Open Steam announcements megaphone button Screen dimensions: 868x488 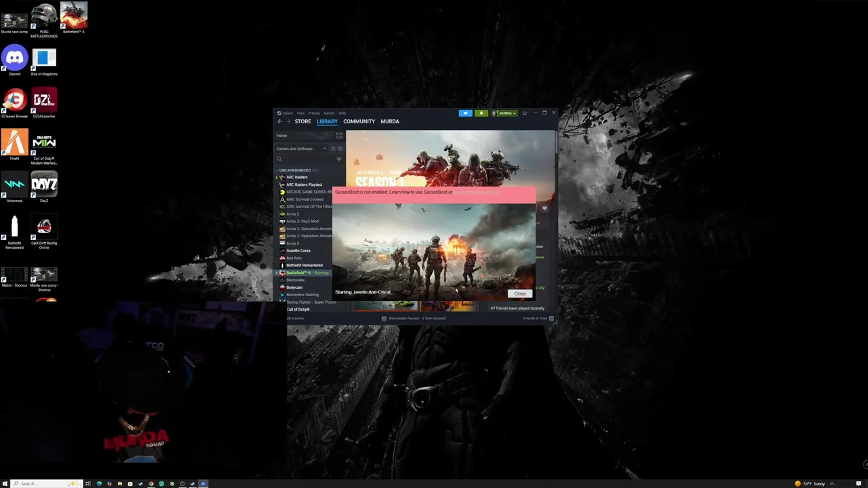(x=465, y=113)
